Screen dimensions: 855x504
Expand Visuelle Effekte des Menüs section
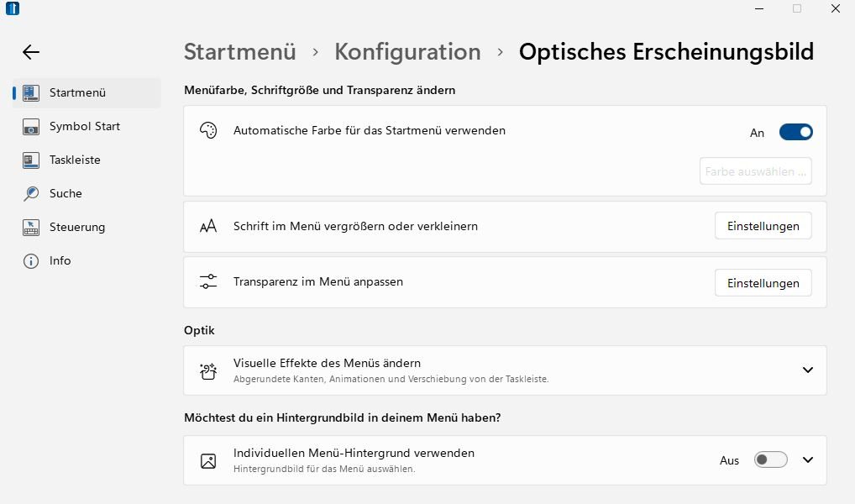click(808, 370)
